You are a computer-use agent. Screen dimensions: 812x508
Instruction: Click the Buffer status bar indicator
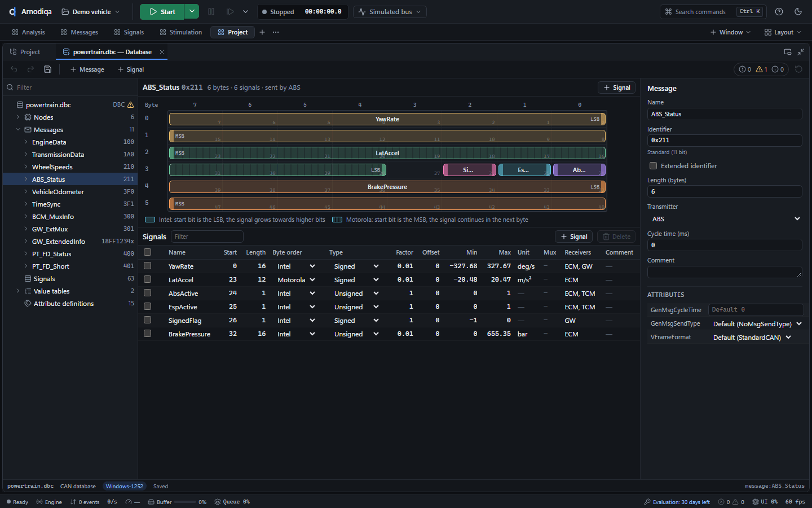coord(176,502)
